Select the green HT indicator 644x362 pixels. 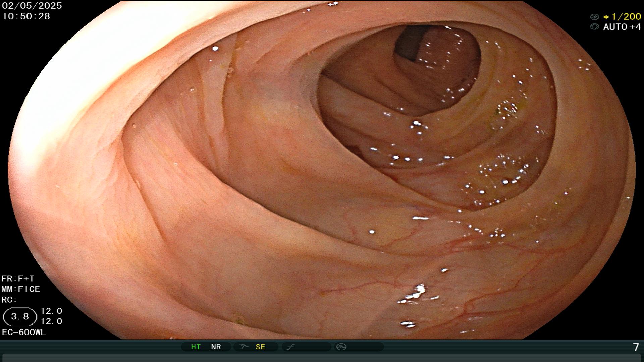tap(196, 347)
